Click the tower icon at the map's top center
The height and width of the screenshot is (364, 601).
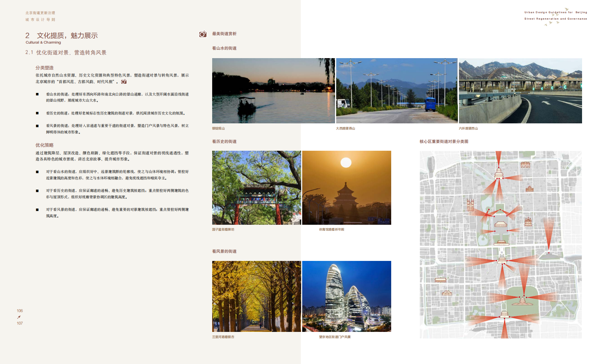[x=498, y=173]
